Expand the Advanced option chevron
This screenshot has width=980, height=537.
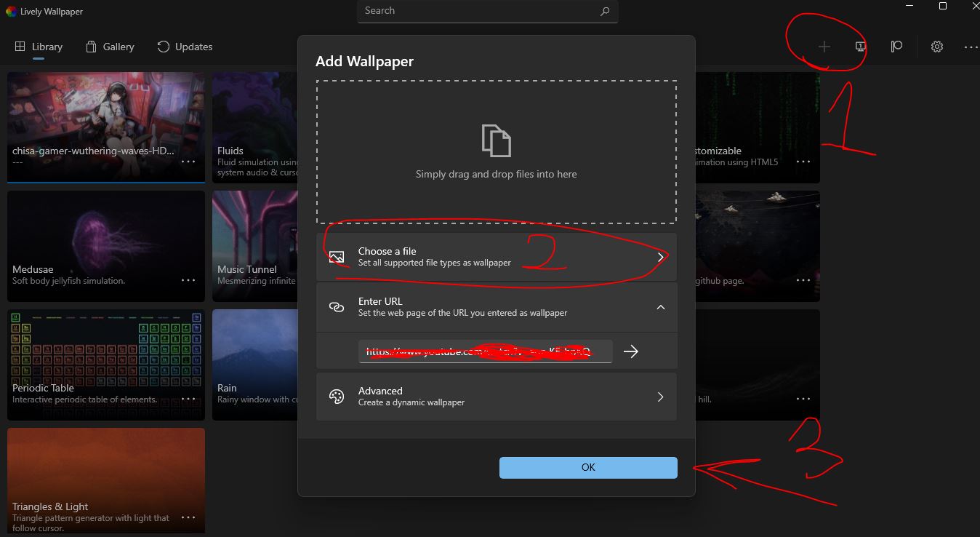pyautogui.click(x=660, y=397)
